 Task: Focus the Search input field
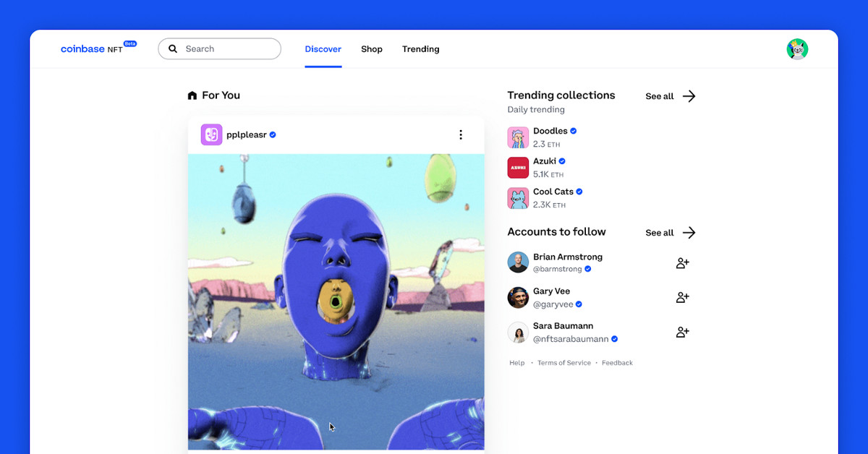(x=219, y=48)
